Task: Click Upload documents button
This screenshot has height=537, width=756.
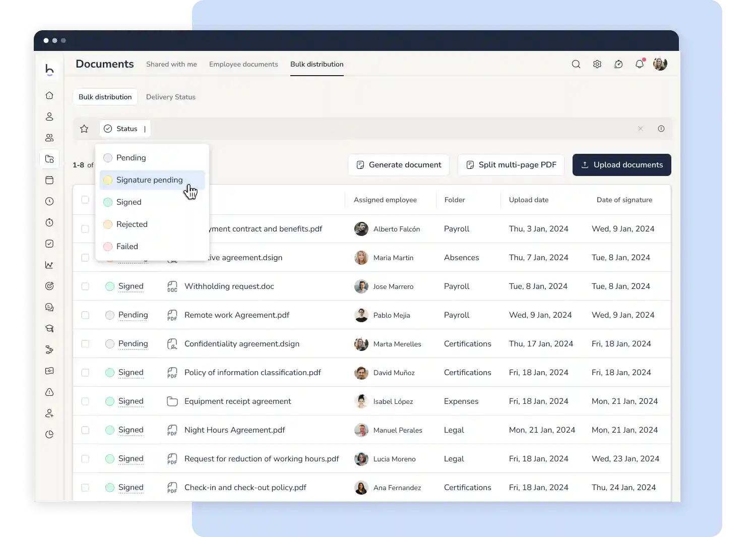Action: click(622, 165)
